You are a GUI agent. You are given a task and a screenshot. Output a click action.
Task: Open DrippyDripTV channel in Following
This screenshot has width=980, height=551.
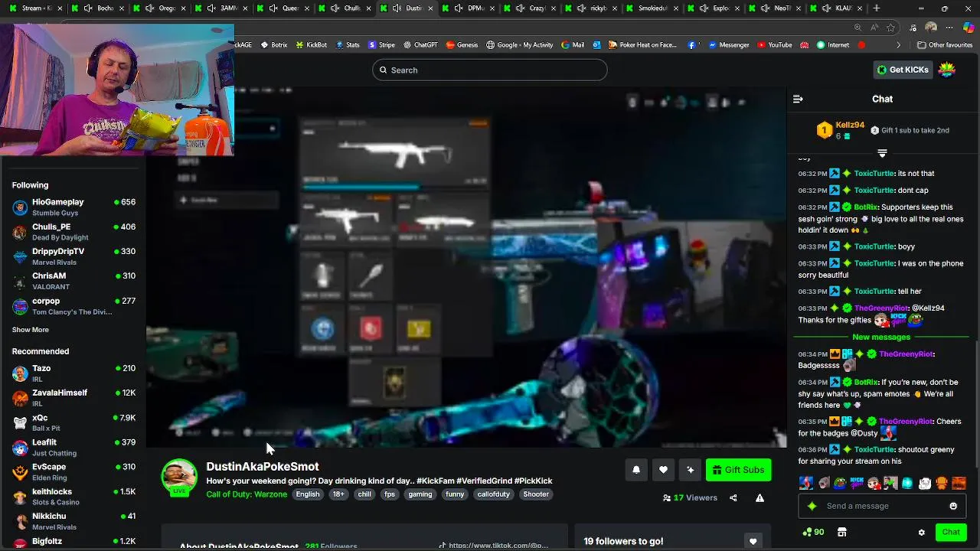[73, 256]
